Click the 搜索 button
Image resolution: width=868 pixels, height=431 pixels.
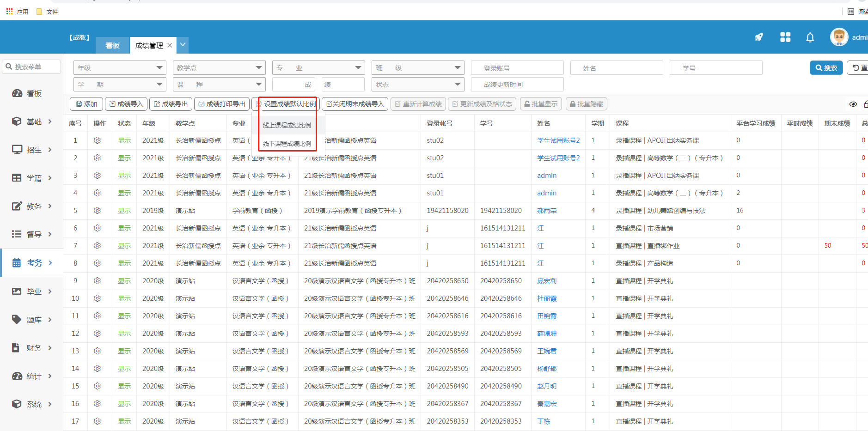[826, 68]
